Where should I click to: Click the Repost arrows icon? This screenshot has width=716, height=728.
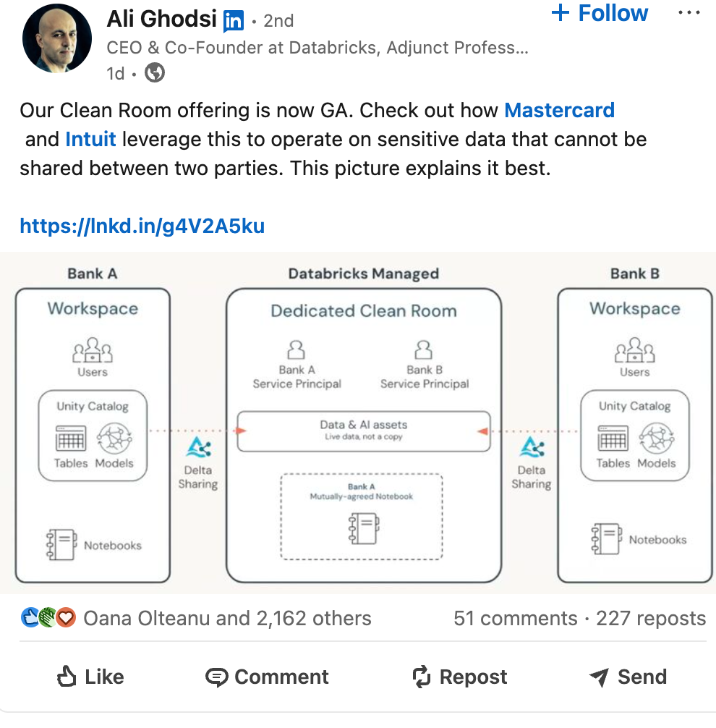click(419, 677)
